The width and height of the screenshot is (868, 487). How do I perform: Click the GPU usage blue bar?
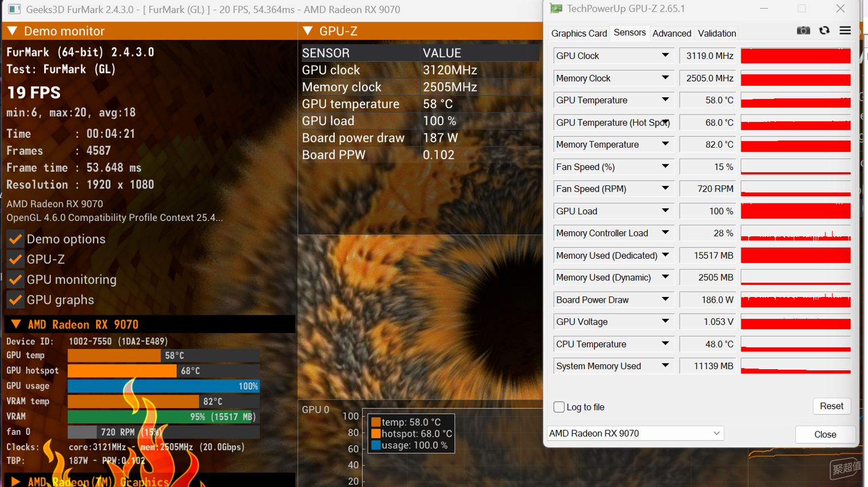tap(164, 386)
